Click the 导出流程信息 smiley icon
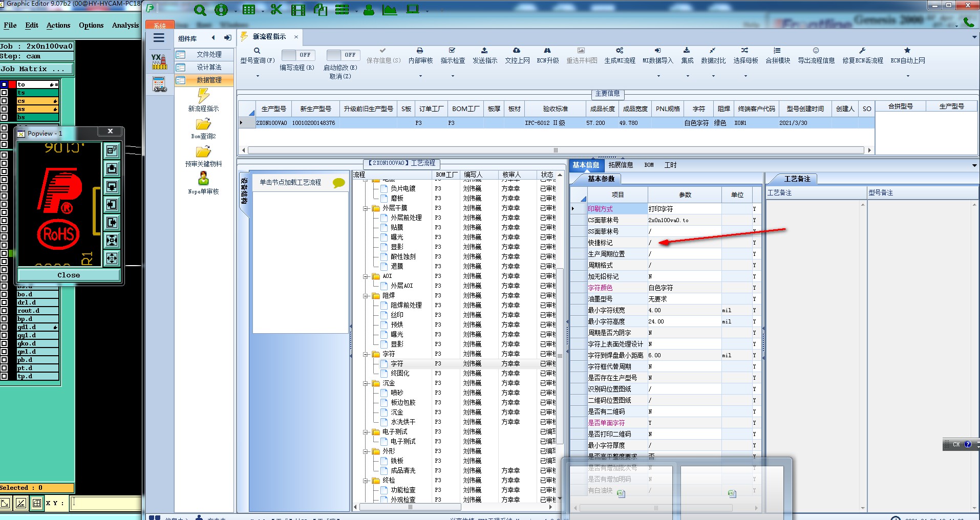980x520 pixels. [x=816, y=51]
